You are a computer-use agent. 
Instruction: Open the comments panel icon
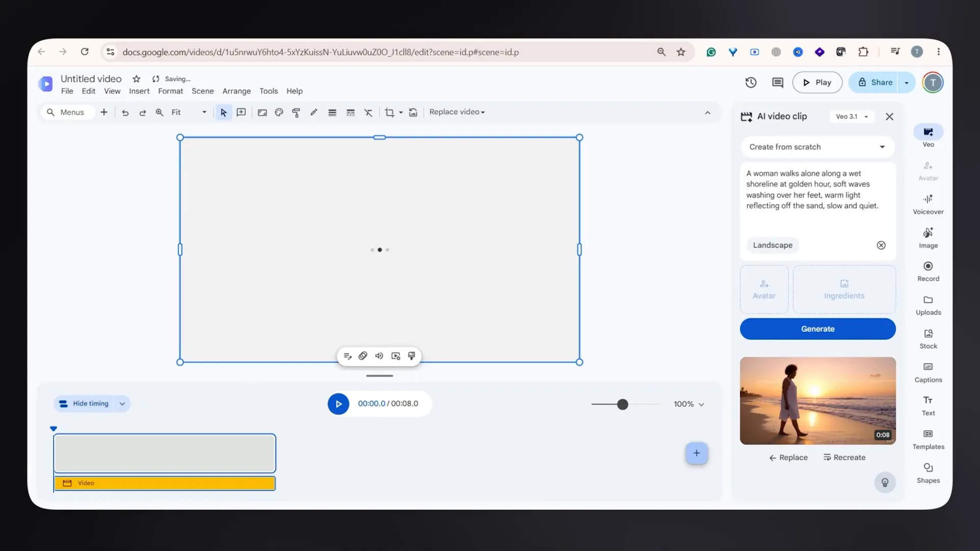tap(777, 82)
